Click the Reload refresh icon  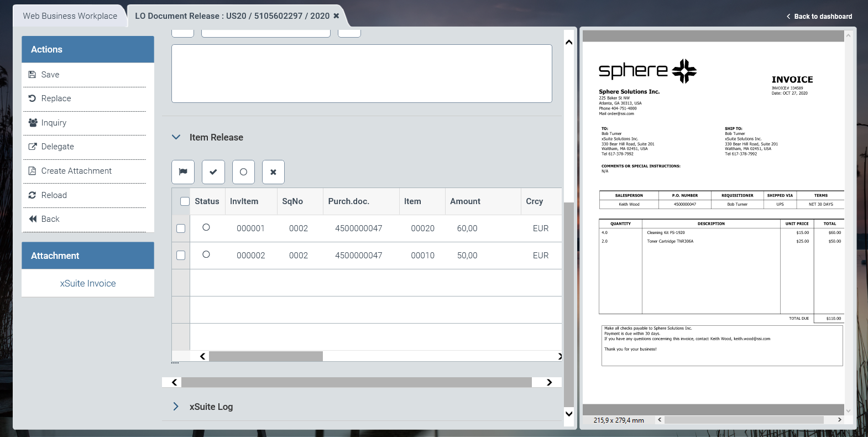click(33, 195)
